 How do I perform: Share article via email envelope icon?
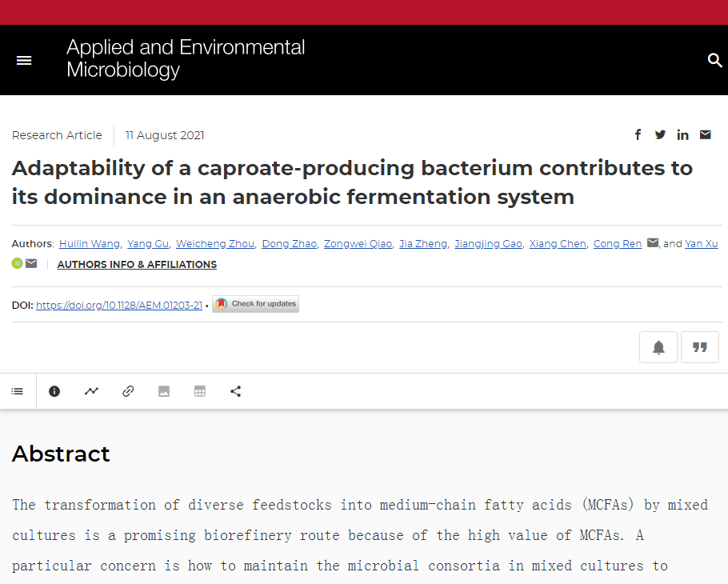[705, 135]
